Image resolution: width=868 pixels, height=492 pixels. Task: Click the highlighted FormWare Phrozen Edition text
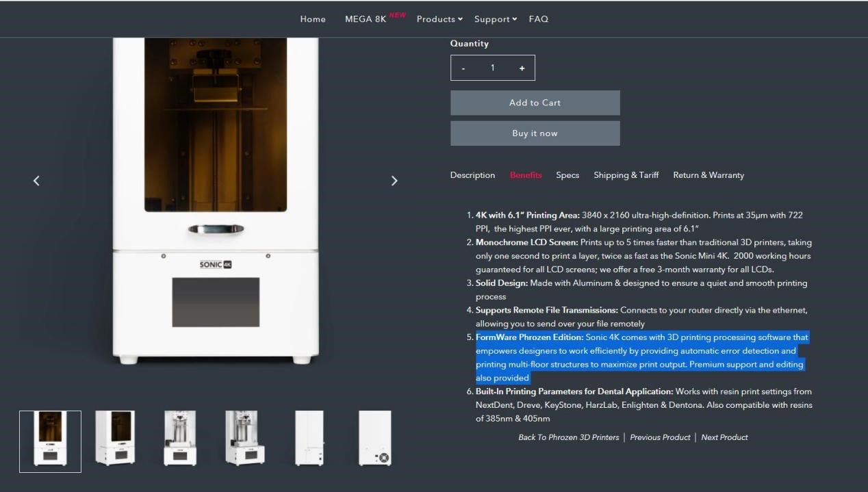tap(642, 358)
